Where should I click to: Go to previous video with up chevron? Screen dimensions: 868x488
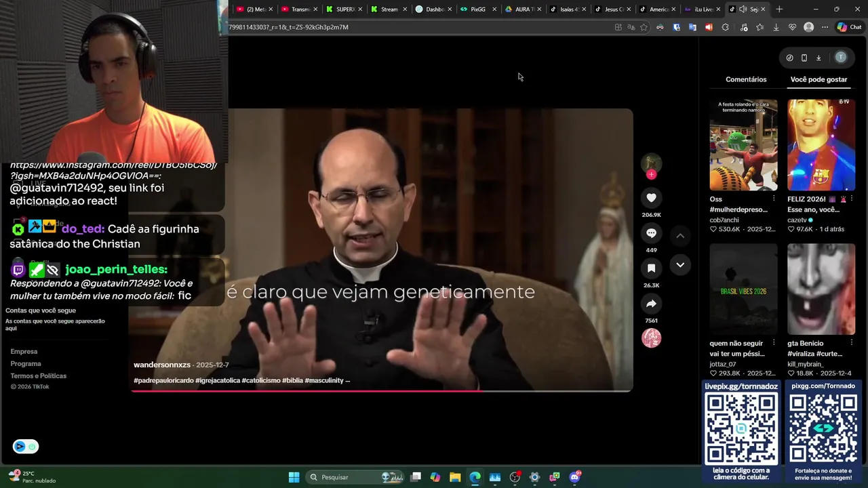pyautogui.click(x=680, y=235)
